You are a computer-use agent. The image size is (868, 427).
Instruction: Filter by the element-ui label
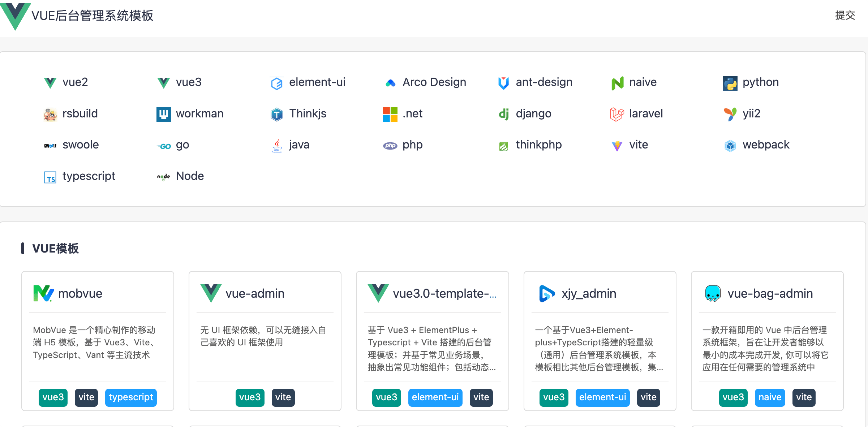317,82
